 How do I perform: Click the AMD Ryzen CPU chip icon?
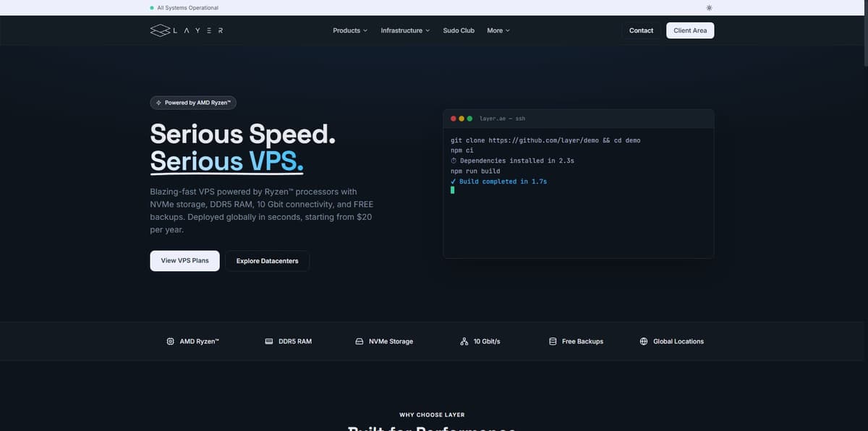click(x=171, y=341)
